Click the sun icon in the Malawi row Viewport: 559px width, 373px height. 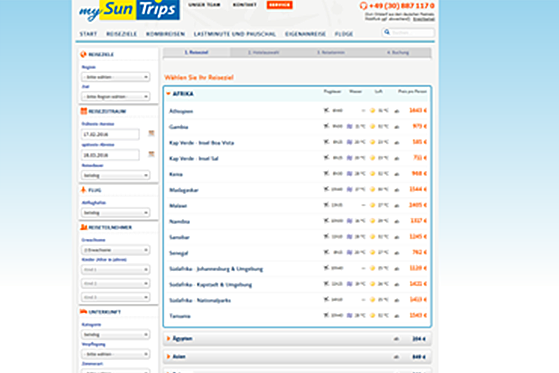click(373, 205)
